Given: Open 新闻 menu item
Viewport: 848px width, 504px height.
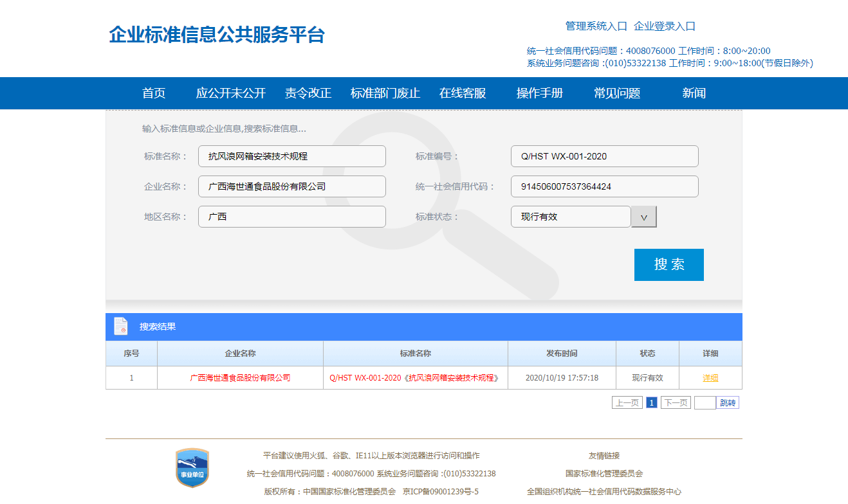Looking at the screenshot, I should coord(694,93).
